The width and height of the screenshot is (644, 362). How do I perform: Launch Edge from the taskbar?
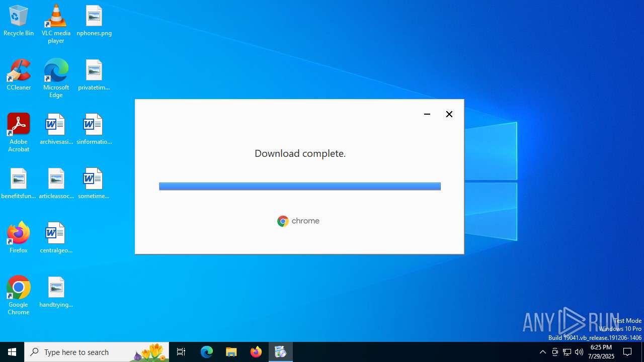(207, 352)
